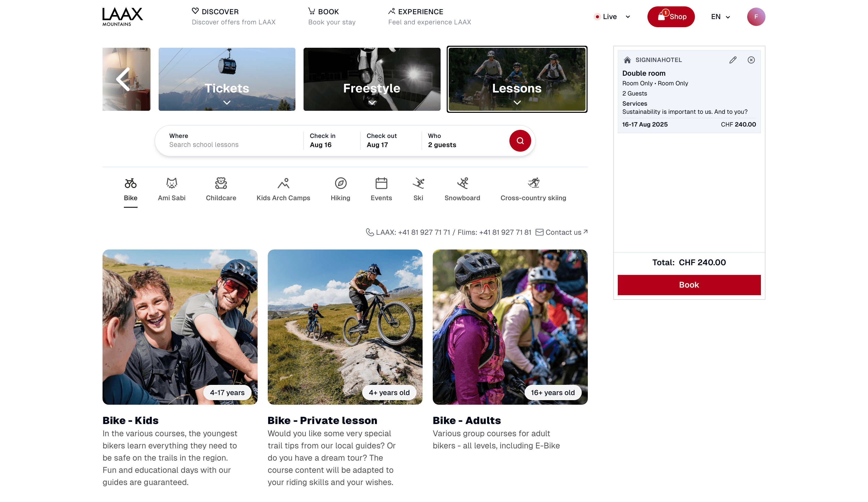The image size is (868, 502).
Task: Select the Events category
Action: pyautogui.click(x=381, y=184)
